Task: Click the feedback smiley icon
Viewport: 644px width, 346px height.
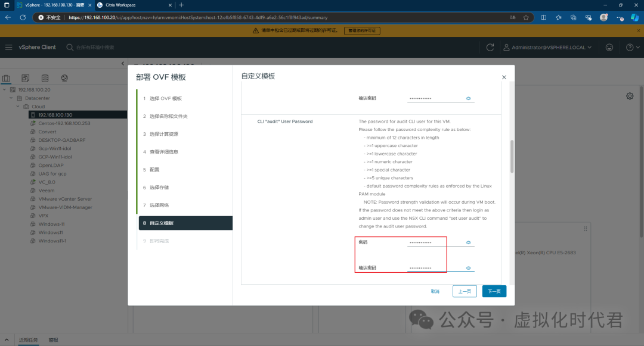Action: click(x=609, y=47)
